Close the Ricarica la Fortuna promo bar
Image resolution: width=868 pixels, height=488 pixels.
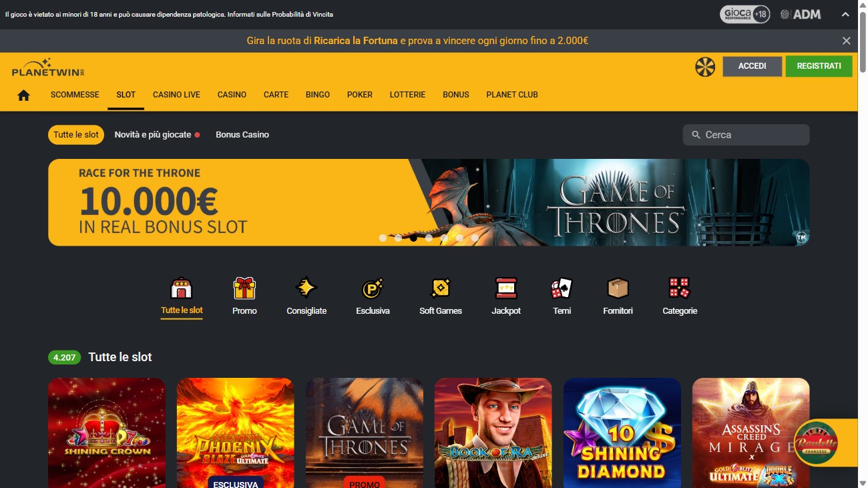[847, 41]
